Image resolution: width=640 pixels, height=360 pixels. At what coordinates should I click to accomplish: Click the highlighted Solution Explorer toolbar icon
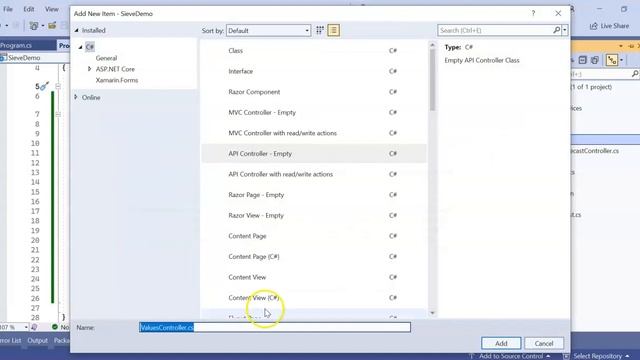click(x=612, y=60)
